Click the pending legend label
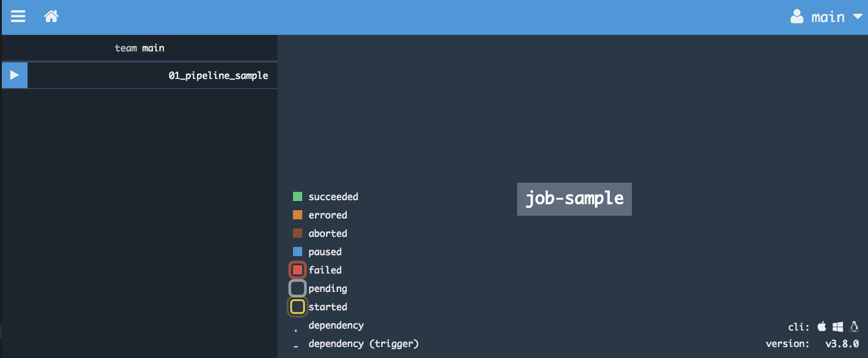The width and height of the screenshot is (868, 358). pyautogui.click(x=328, y=289)
